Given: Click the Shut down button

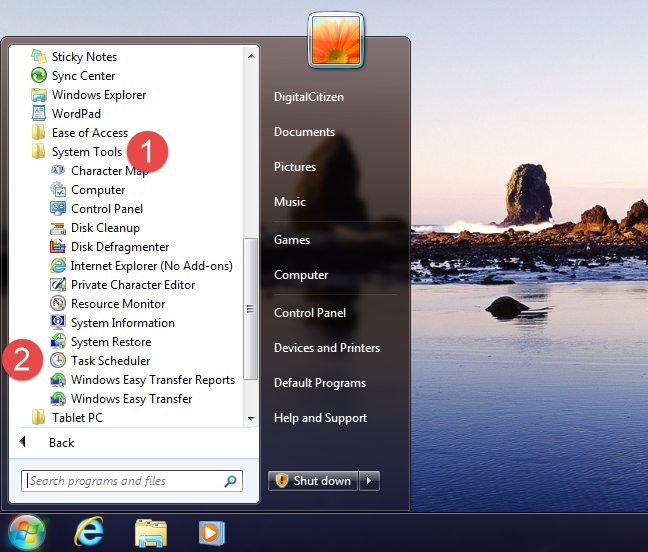Looking at the screenshot, I should [x=313, y=481].
